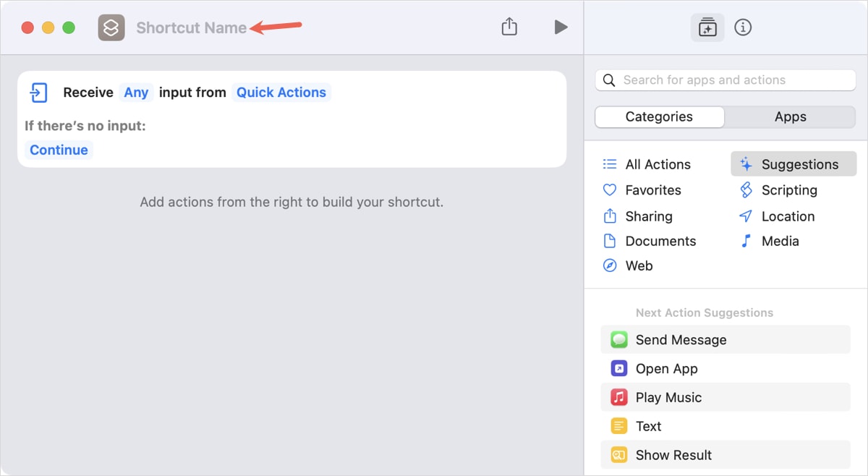868x476 pixels.
Task: Add the Text action from suggestions
Action: point(648,426)
